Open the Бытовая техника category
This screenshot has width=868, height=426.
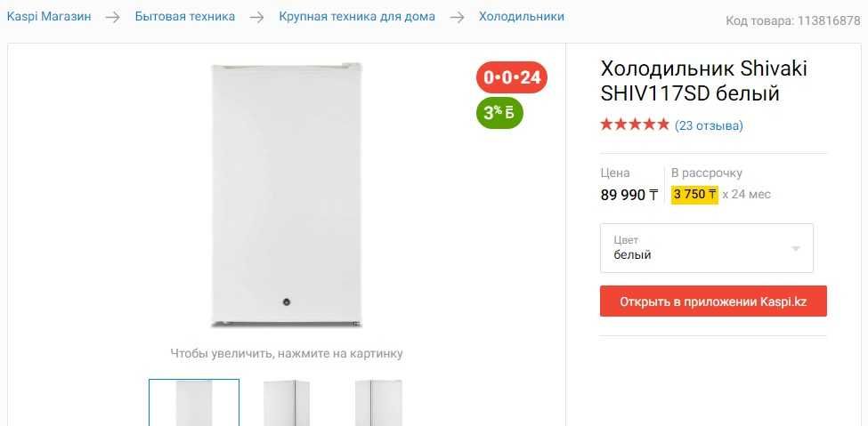[185, 17]
